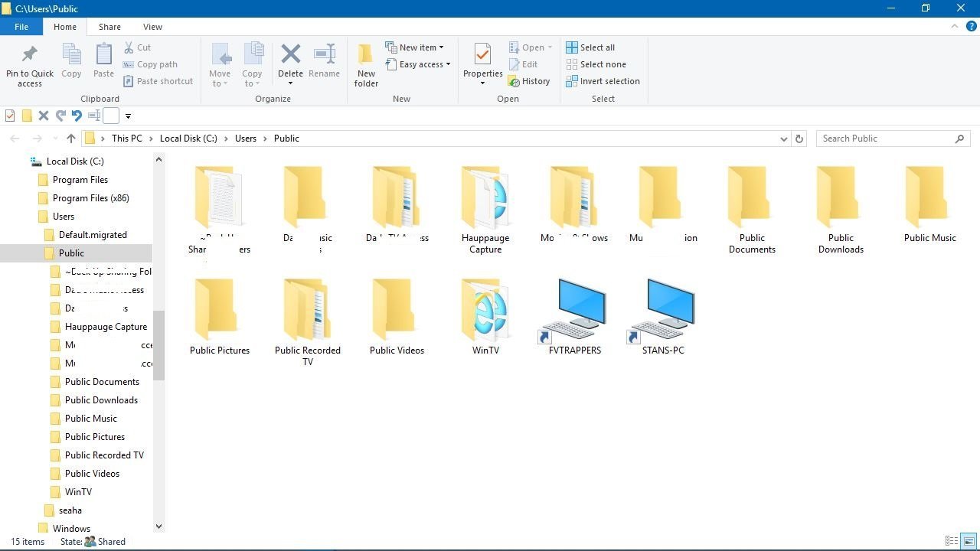The height and width of the screenshot is (551, 980).
Task: Click the refresh button beside address bar
Action: tap(799, 139)
